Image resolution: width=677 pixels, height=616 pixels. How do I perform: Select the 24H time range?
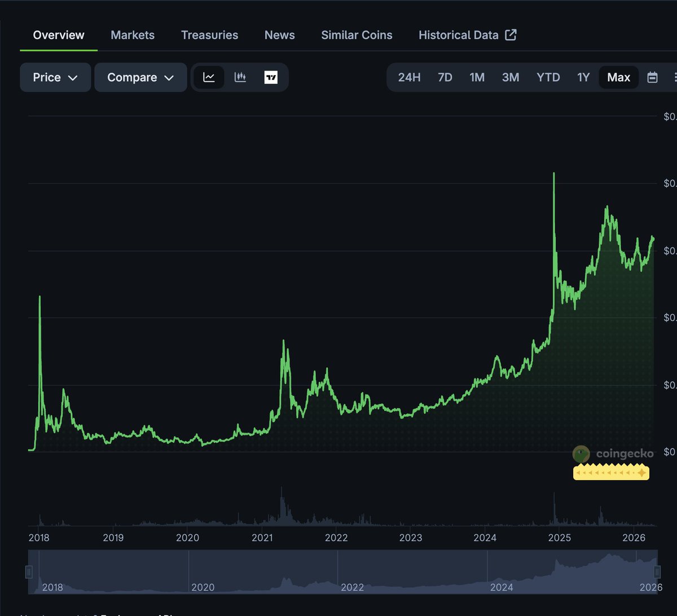click(x=409, y=77)
